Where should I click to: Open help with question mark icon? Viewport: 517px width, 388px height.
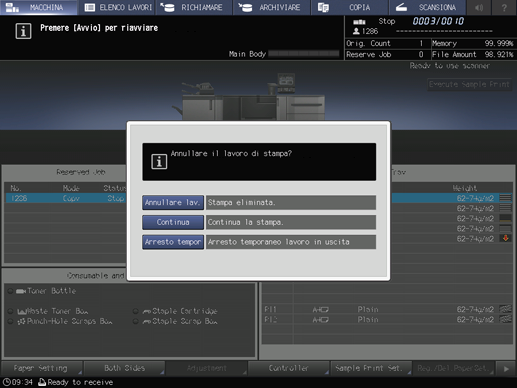point(504,7)
